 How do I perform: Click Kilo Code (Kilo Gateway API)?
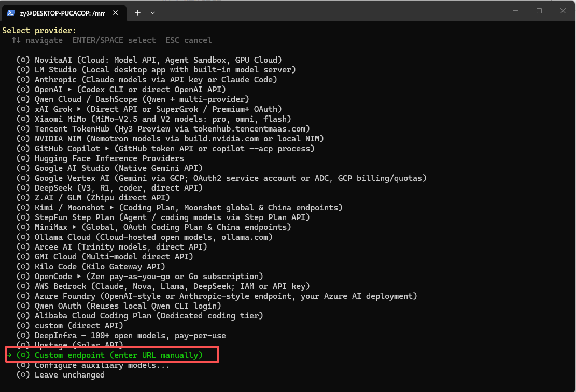(91, 267)
